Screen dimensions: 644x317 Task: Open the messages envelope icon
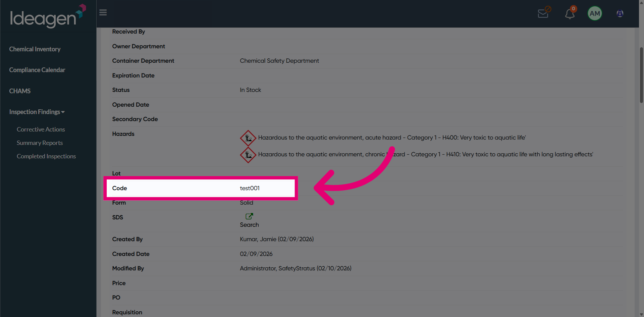(x=544, y=13)
